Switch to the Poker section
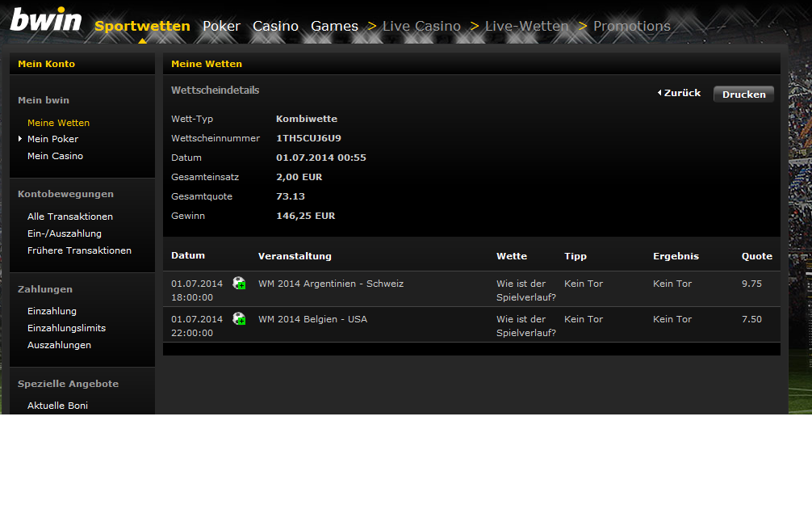Viewport: 812px width, 509px height. 222,26
